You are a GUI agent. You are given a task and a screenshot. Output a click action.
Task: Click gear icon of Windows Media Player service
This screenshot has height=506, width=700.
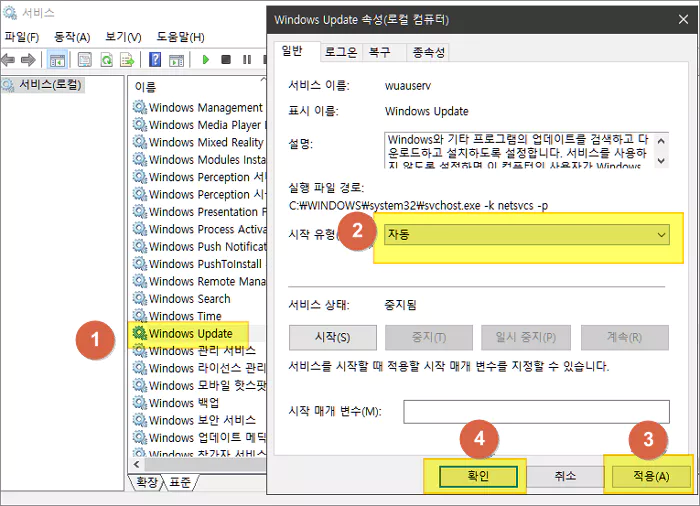tap(140, 124)
